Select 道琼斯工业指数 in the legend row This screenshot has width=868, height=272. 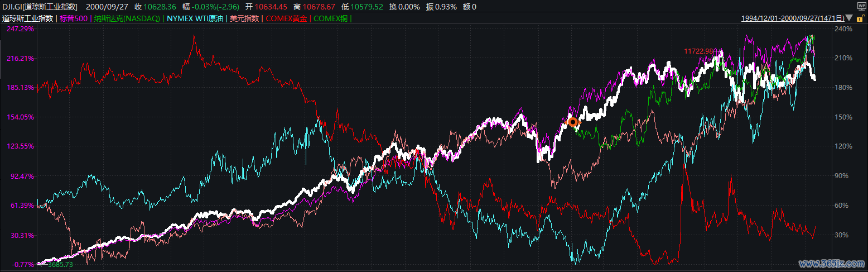tap(27, 18)
